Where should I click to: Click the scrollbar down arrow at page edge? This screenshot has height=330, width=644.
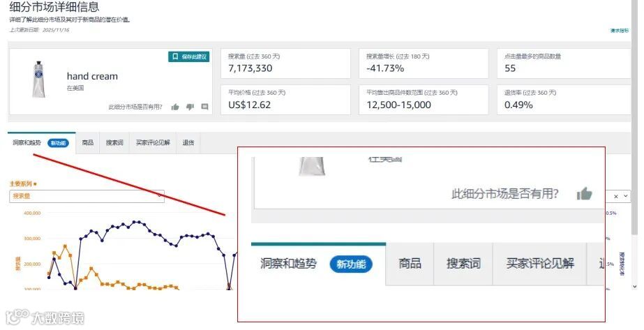(x=635, y=286)
